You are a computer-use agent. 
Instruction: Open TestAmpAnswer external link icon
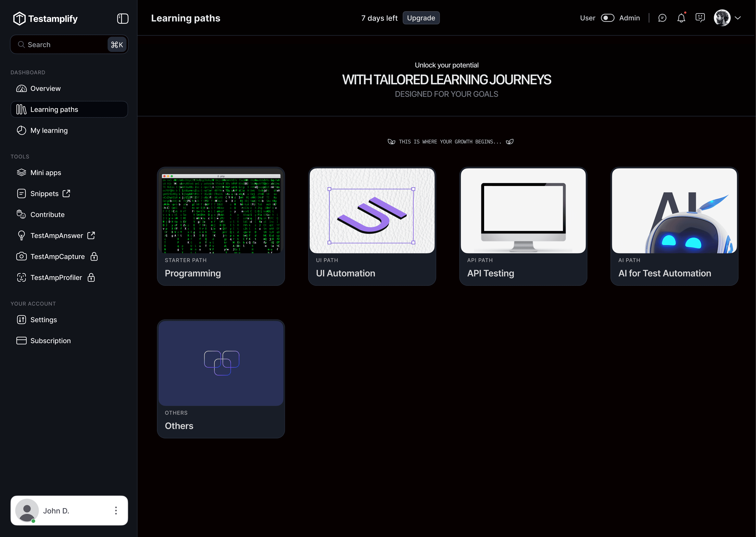click(91, 235)
